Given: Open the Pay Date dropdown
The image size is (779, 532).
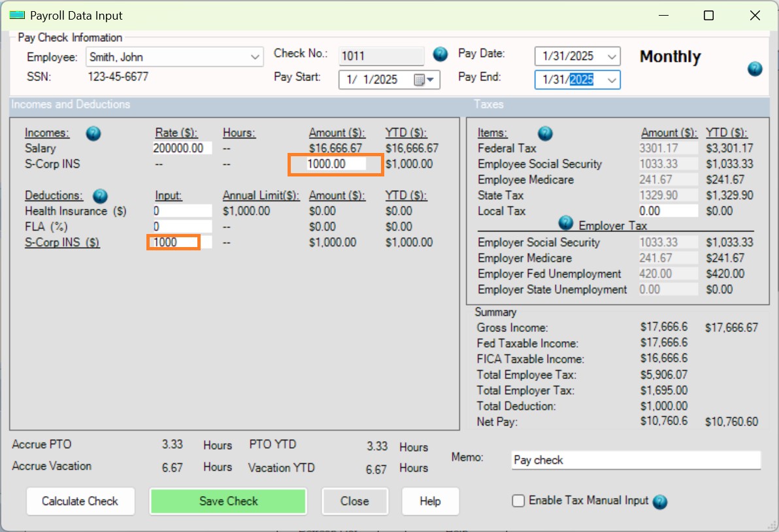Looking at the screenshot, I should 612,58.
